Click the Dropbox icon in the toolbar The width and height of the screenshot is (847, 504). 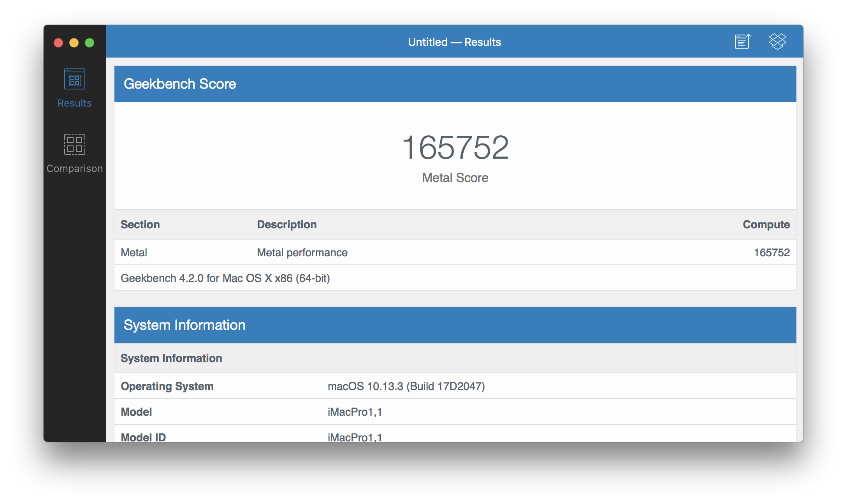coord(777,41)
